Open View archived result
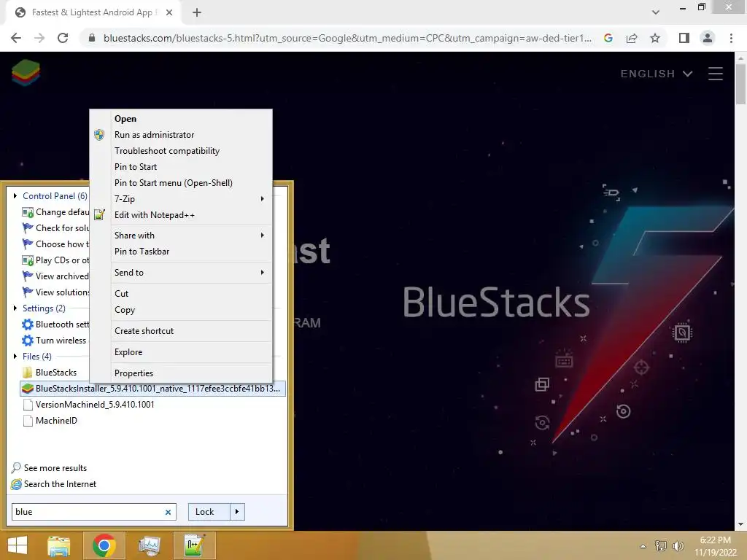Viewport: 747px width, 560px height. 55,276
